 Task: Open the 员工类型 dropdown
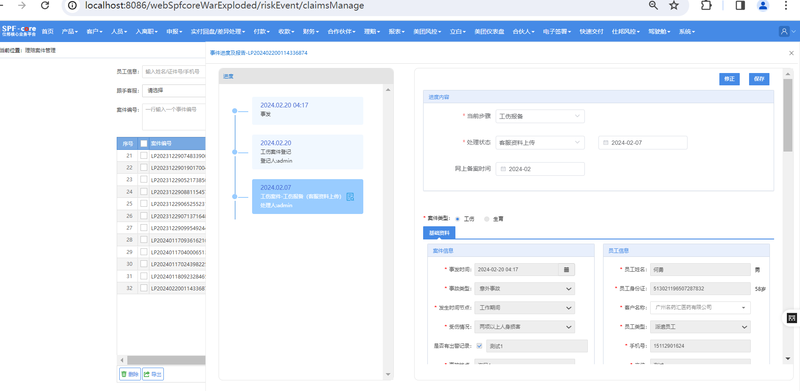pyautogui.click(x=700, y=327)
